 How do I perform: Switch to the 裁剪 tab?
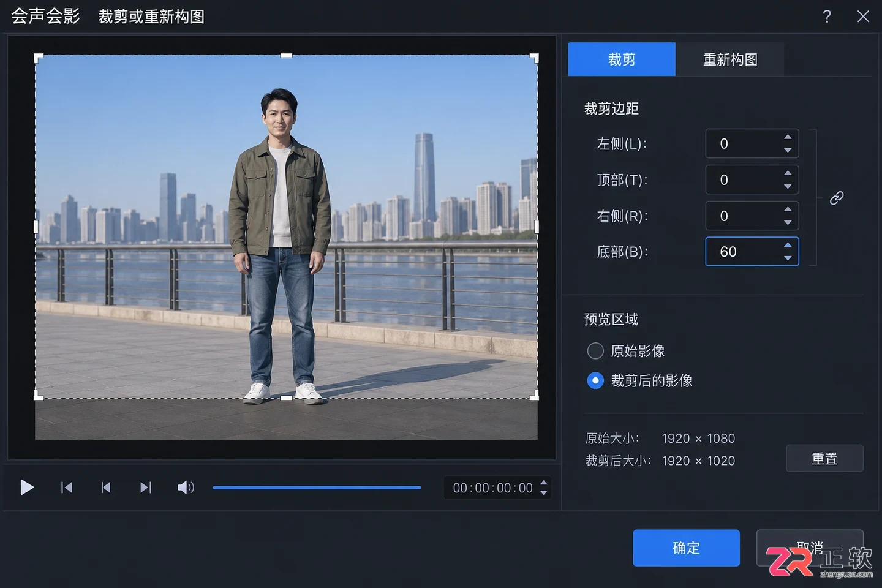622,59
